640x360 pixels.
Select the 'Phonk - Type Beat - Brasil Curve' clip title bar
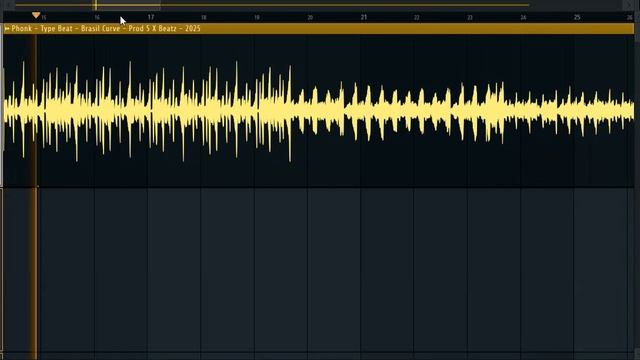pos(319,29)
